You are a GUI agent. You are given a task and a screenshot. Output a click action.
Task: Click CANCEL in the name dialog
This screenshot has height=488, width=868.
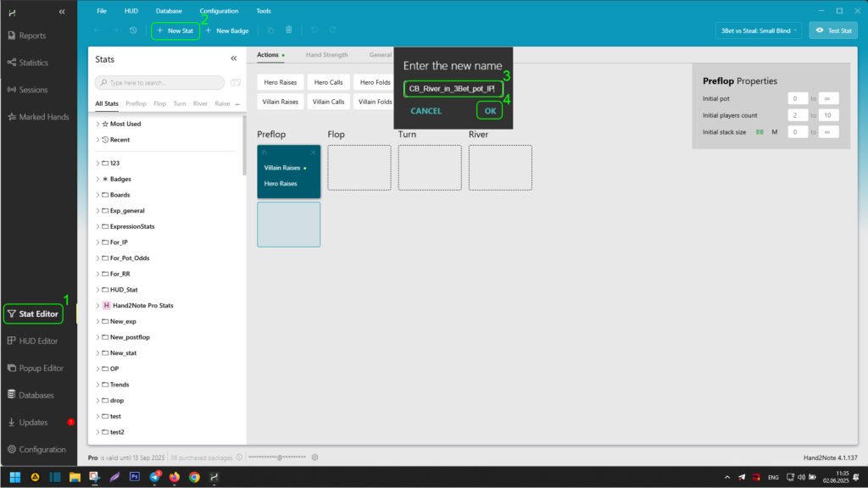pos(426,111)
